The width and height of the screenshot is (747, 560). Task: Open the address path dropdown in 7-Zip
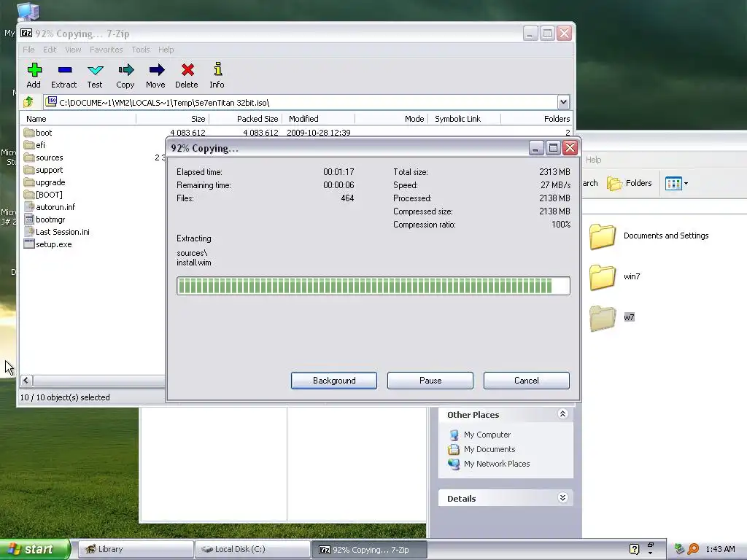563,102
